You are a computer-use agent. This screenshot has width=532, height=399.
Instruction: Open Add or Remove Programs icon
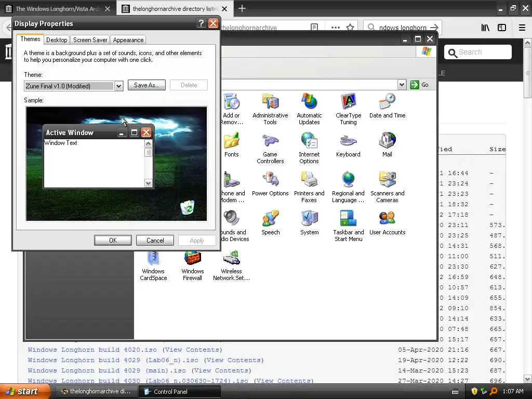(232, 109)
